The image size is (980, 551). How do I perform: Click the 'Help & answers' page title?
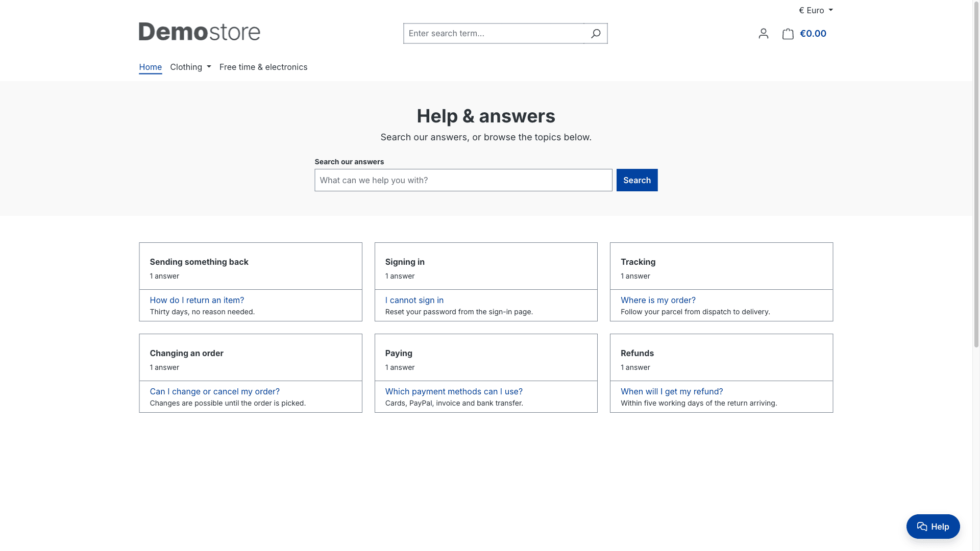pyautogui.click(x=486, y=116)
